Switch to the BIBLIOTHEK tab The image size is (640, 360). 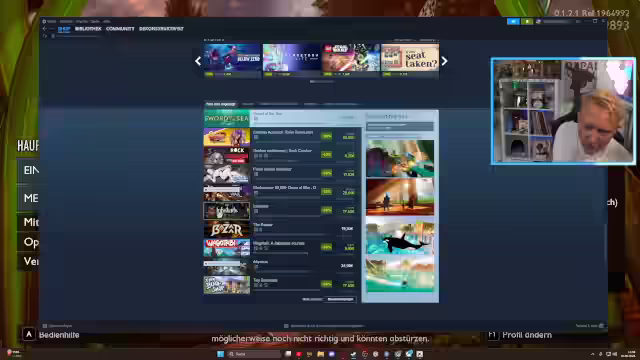click(88, 29)
